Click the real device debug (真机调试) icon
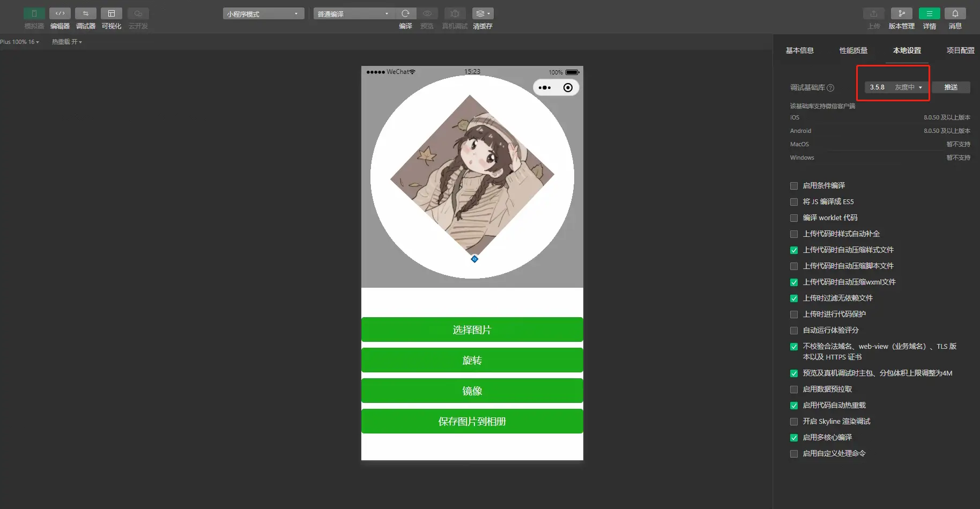The width and height of the screenshot is (980, 509). coord(455,13)
